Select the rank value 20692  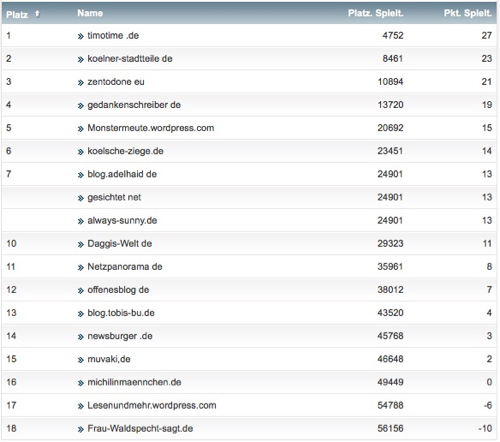(390, 128)
